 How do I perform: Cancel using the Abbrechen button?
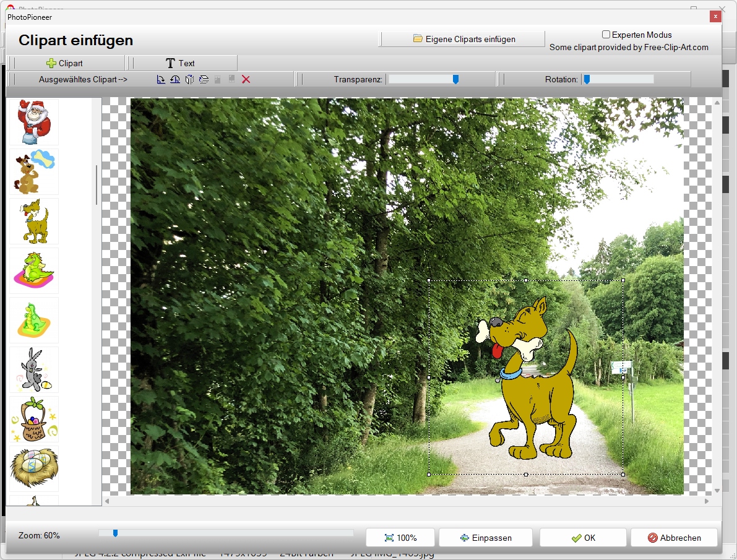pos(674,538)
